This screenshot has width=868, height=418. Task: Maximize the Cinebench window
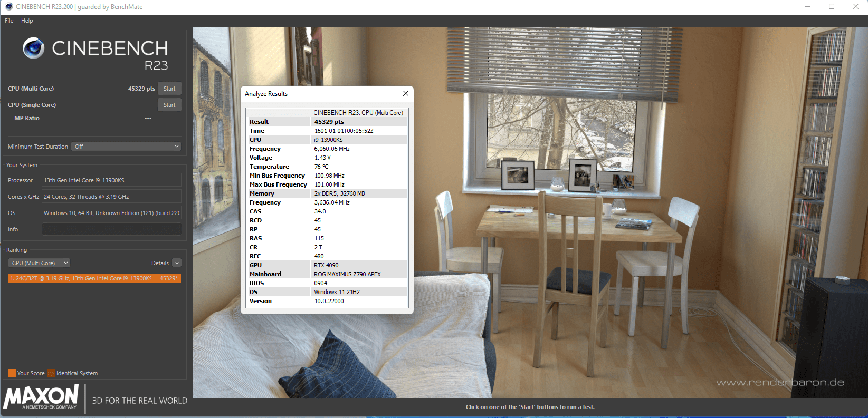click(832, 7)
